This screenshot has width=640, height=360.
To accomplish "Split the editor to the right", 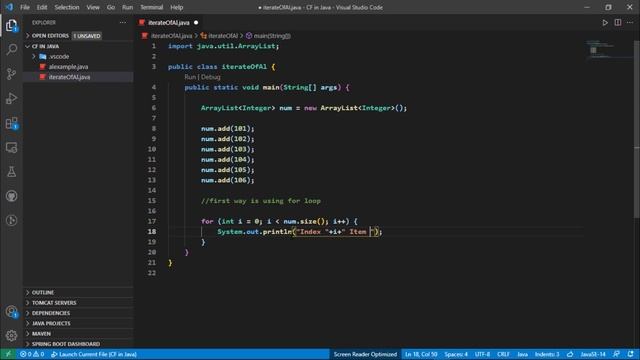I will pyautogui.click(x=618, y=22).
